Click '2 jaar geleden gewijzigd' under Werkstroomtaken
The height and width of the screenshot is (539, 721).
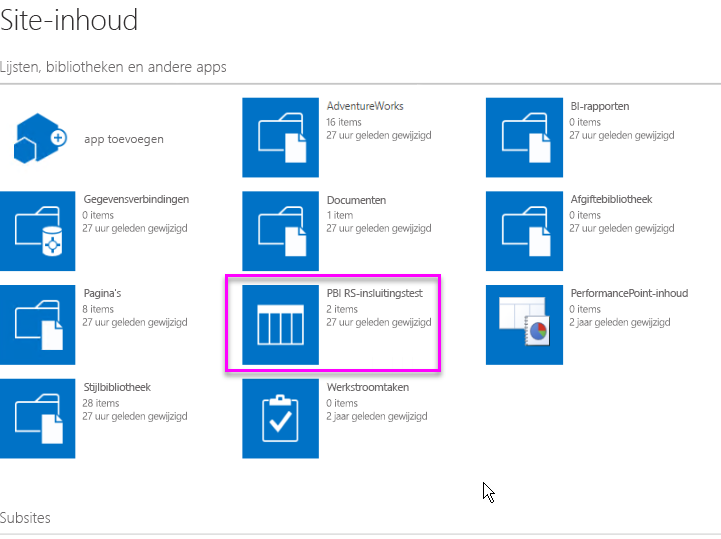click(x=377, y=416)
